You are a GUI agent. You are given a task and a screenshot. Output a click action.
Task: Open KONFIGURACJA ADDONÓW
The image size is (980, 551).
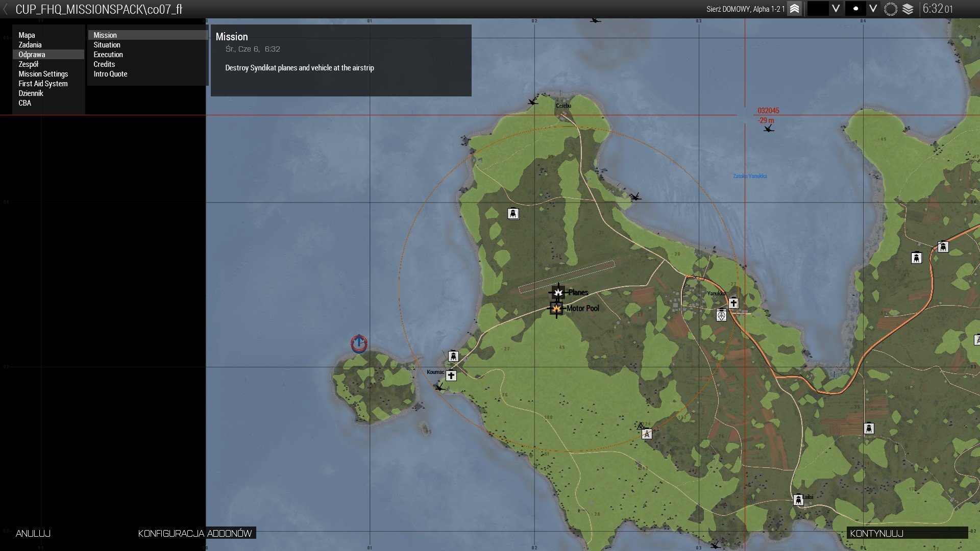pyautogui.click(x=195, y=533)
